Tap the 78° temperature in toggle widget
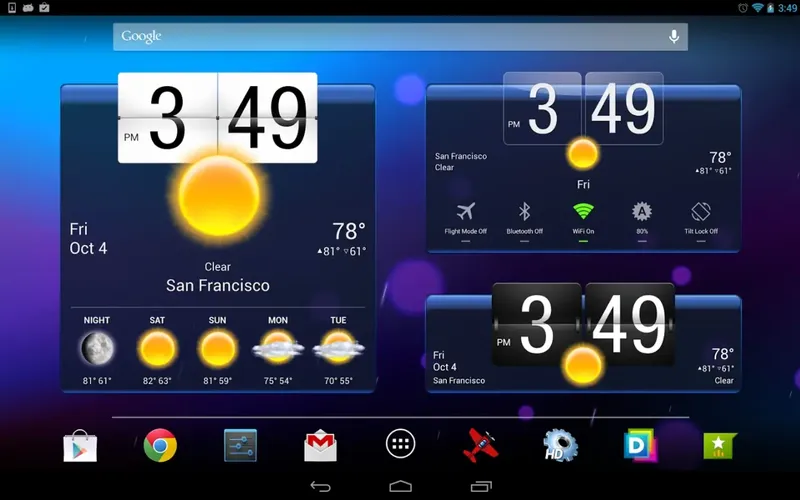The image size is (800, 500). coord(720,157)
